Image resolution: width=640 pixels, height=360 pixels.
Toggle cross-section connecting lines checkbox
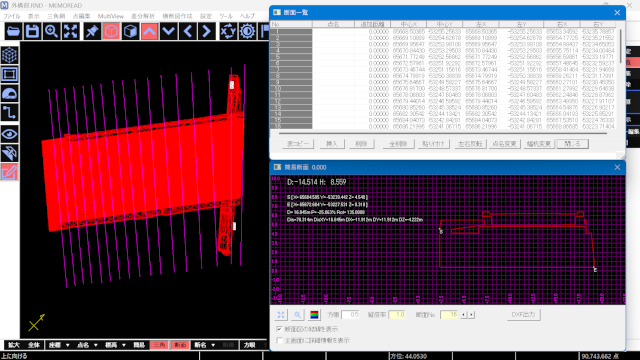coord(280,329)
